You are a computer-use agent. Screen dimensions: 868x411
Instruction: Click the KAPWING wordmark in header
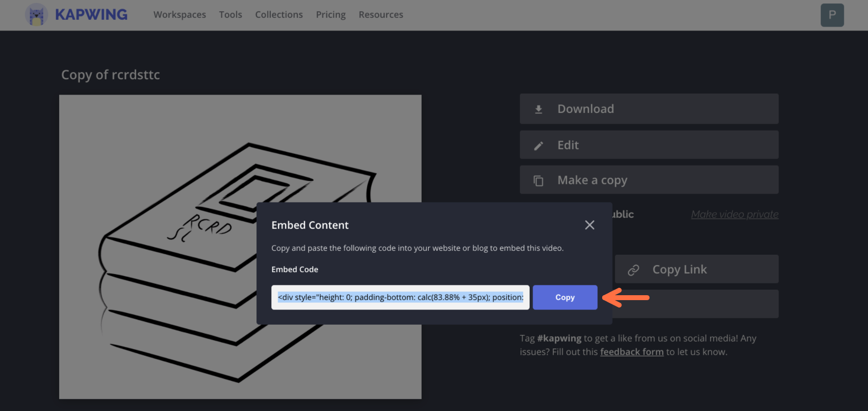(x=91, y=15)
